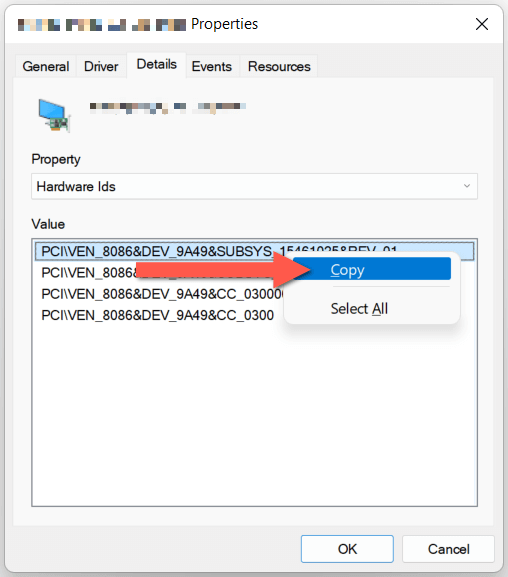This screenshot has width=508, height=577.
Task: Switch to the Resources tab
Action: 279,67
